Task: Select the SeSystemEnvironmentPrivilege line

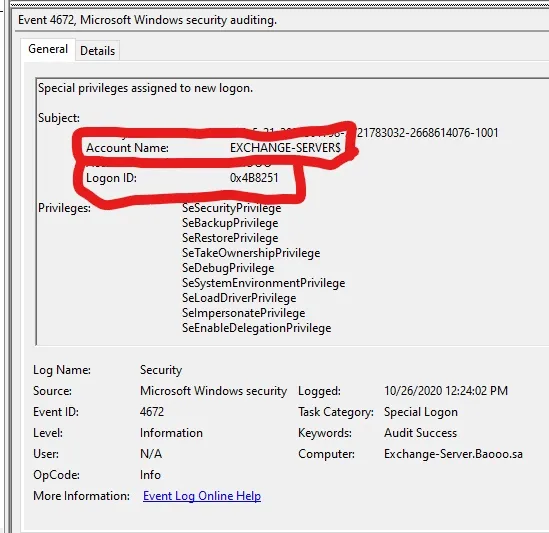Action: coord(263,283)
